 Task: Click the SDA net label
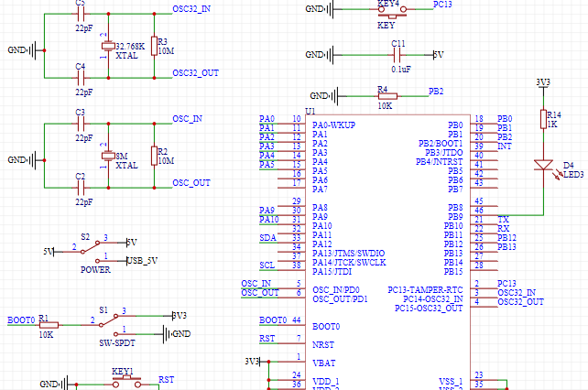point(267,238)
